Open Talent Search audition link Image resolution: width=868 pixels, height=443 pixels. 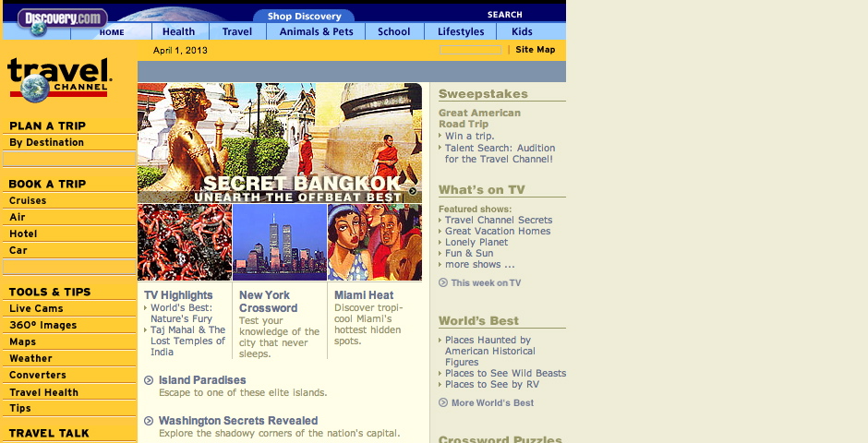pos(500,153)
